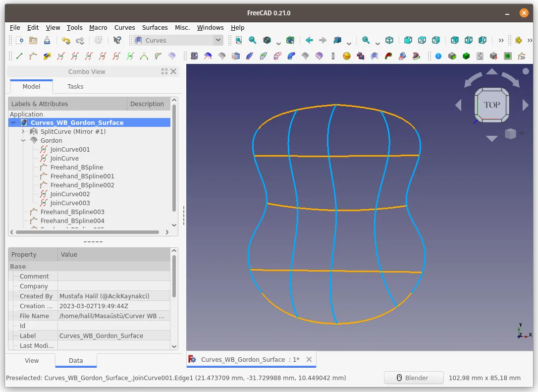Go back with the left teal arrow
The image size is (538, 392).
pos(309,40)
